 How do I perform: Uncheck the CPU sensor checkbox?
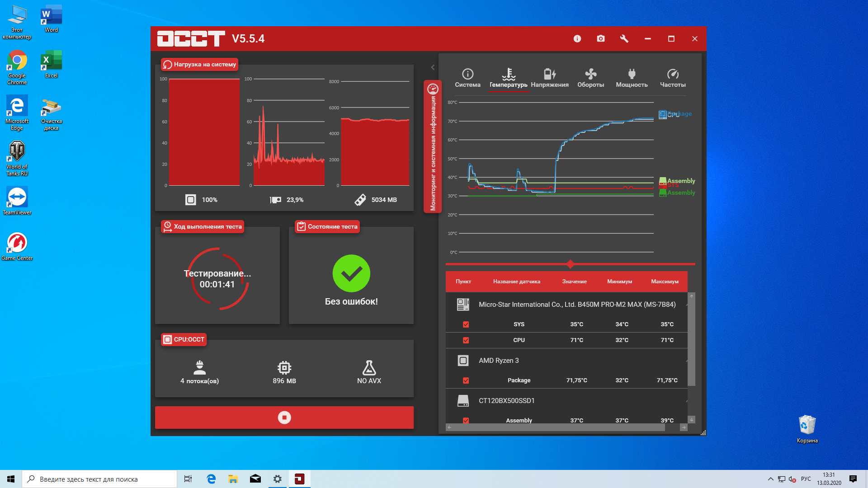click(466, 340)
